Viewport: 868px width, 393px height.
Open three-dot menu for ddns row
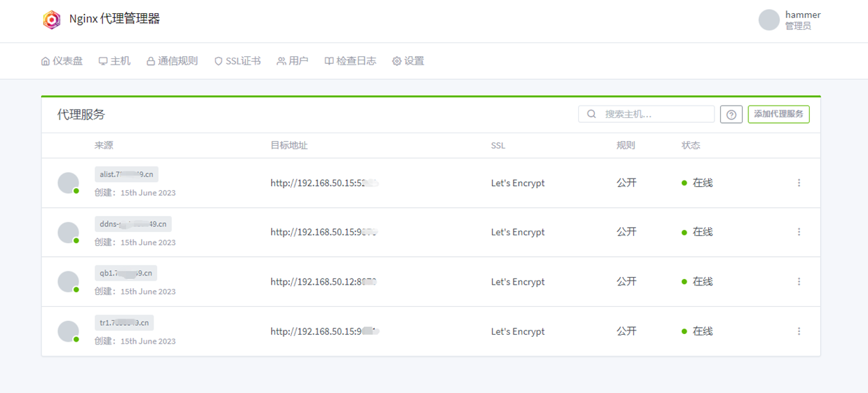coord(799,232)
